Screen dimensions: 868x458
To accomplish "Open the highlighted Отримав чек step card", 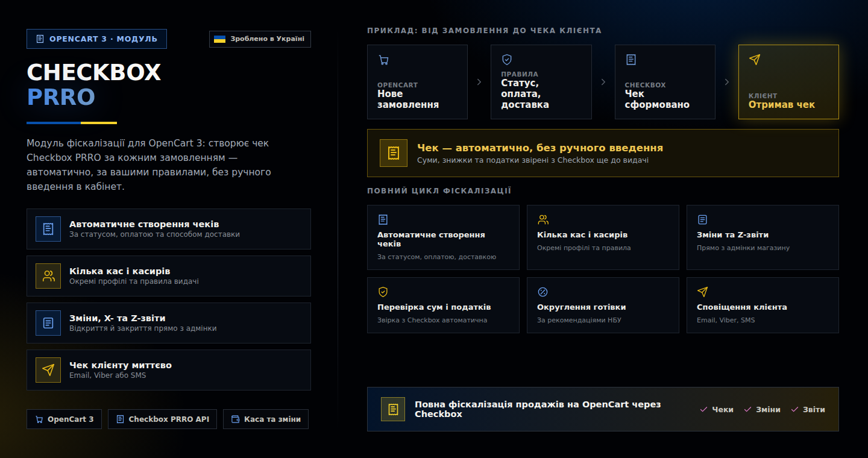I will pyautogui.click(x=788, y=82).
